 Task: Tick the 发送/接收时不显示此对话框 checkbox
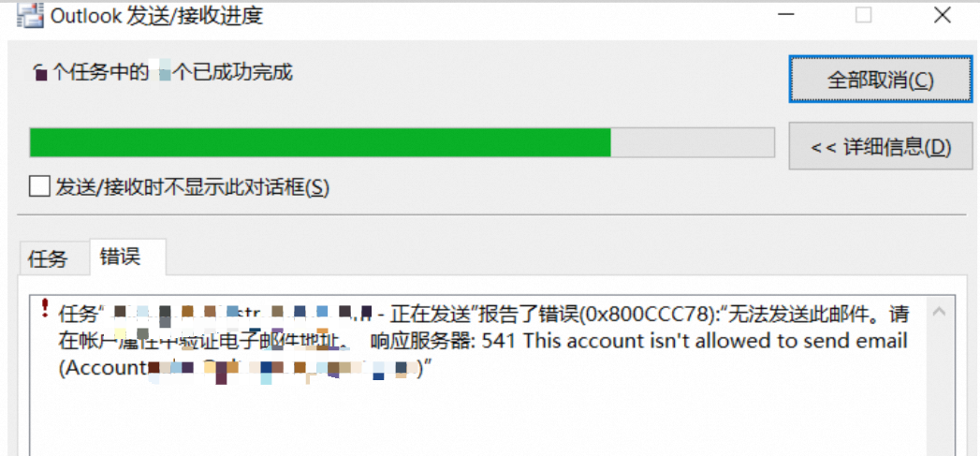(39, 186)
